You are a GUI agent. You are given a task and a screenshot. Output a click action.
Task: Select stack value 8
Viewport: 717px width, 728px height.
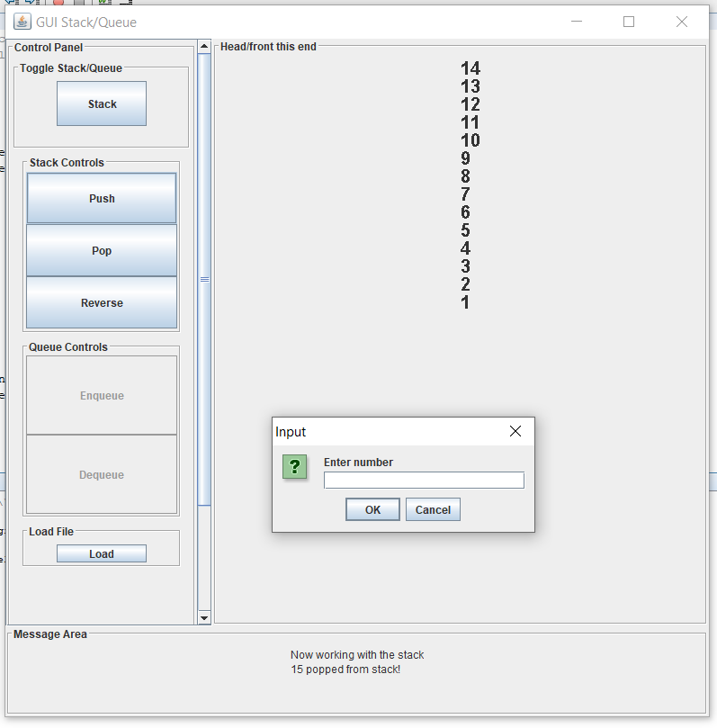coord(465,176)
